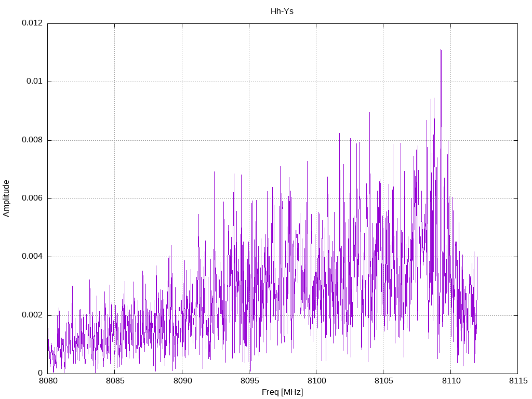Viewport: 532px width, 399px height.
Task: Click the y-axis tick value 0.002
Action: tap(33, 315)
